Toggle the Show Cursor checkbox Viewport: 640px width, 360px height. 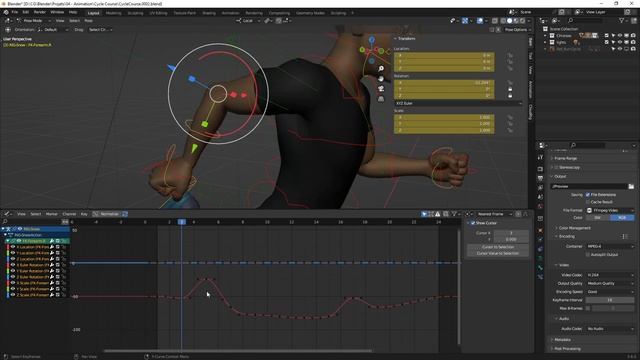coord(473,223)
